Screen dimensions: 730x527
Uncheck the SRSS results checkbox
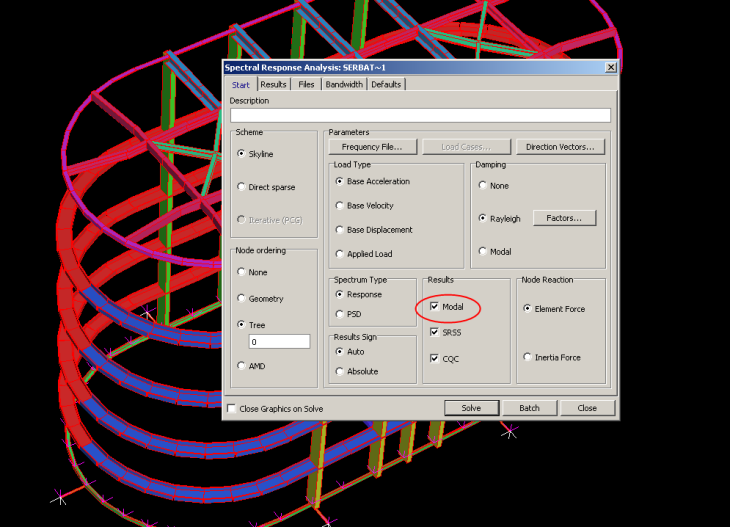pos(435,332)
